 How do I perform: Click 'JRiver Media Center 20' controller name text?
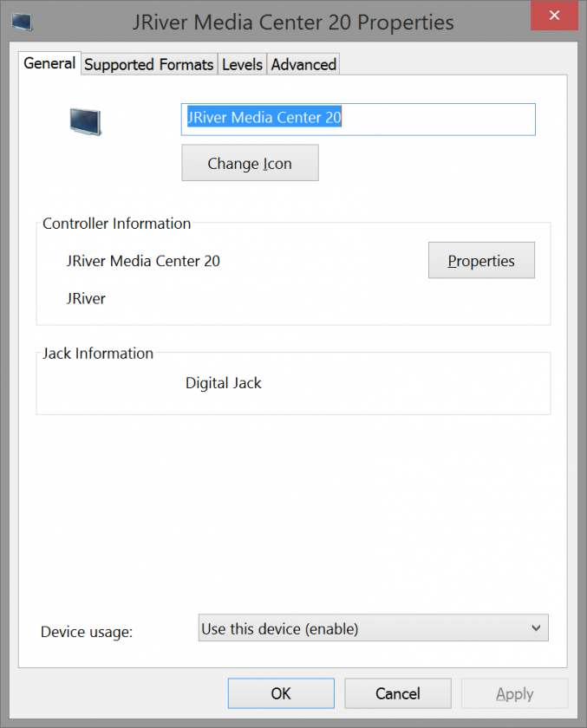[143, 261]
